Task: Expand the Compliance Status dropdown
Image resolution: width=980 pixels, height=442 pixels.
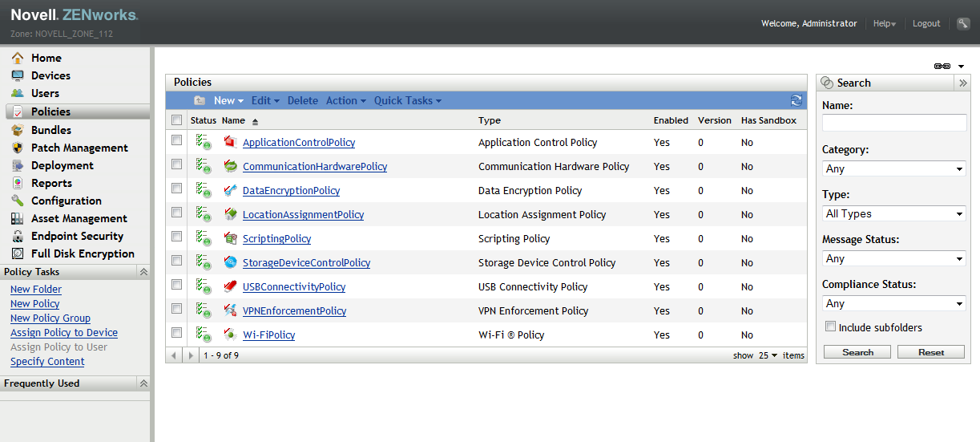Action: coord(893,304)
